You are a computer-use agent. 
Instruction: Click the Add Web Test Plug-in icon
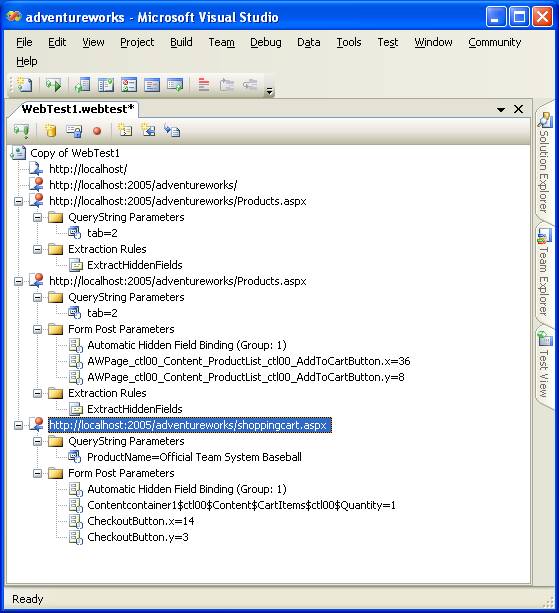click(x=125, y=130)
